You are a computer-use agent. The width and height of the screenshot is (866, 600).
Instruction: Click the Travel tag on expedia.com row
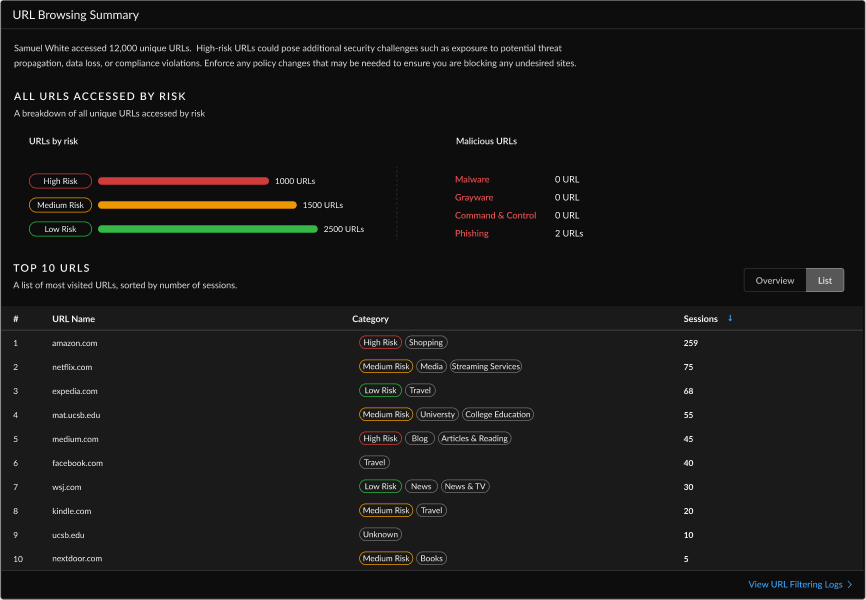(x=420, y=390)
